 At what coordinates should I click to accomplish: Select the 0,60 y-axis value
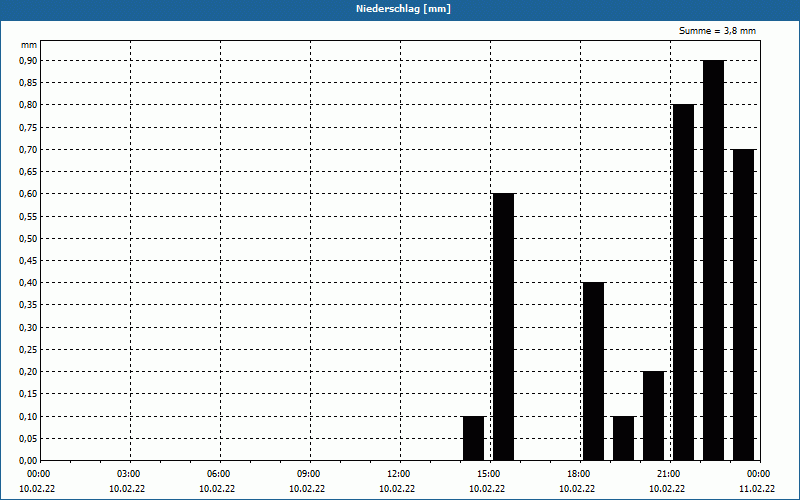click(28, 194)
